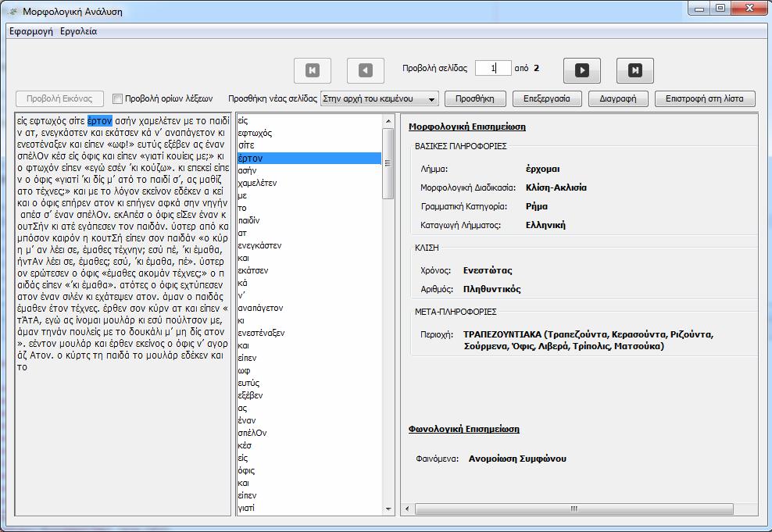Click word list scrollbar up arrow
This screenshot has height=532, width=772.
pyautogui.click(x=388, y=121)
